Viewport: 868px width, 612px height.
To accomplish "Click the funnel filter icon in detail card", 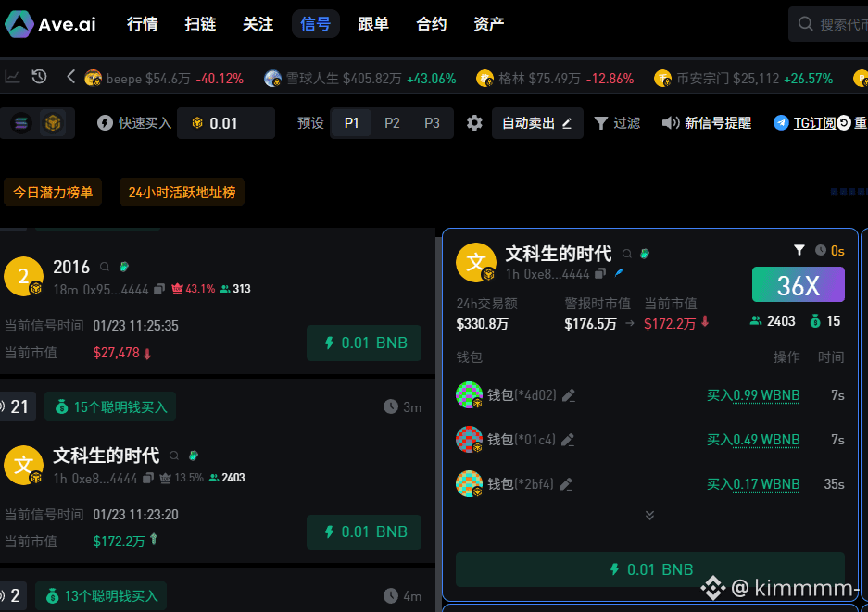I will tap(799, 250).
